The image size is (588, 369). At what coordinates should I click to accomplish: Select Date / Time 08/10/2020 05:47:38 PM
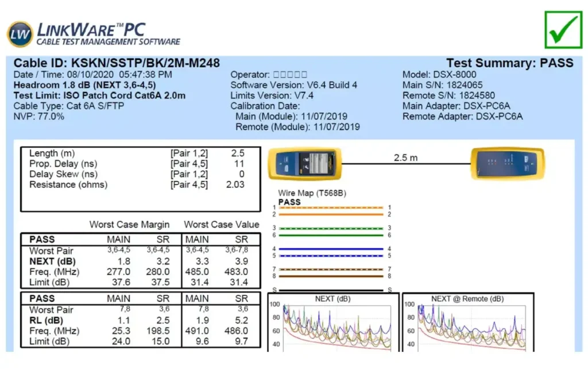click(x=92, y=75)
